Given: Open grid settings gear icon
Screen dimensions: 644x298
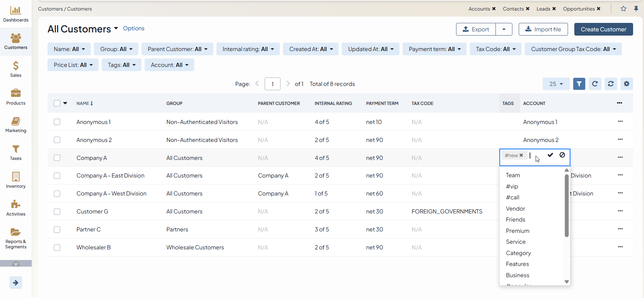Looking at the screenshot, I should click(626, 84).
